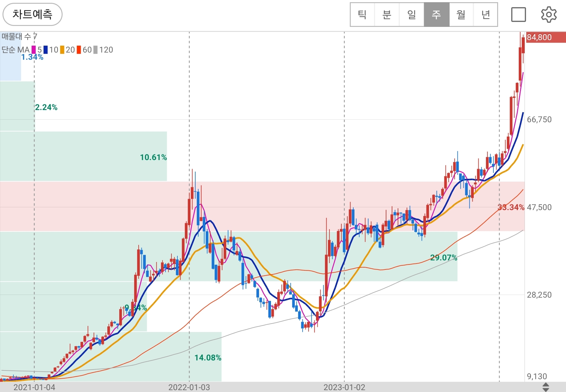Screen dimensions: 566x392
Task: Switch to the 분 minute chart tab
Action: (387, 15)
